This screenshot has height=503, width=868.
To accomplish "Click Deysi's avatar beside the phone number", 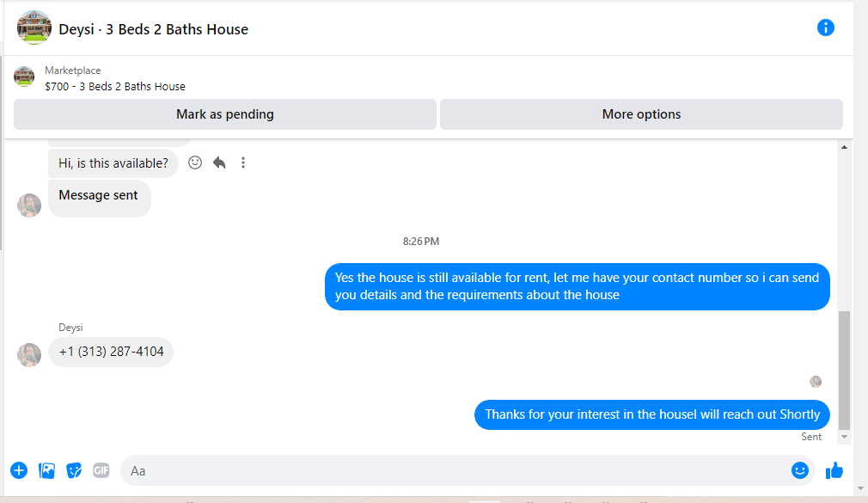I will click(x=29, y=354).
